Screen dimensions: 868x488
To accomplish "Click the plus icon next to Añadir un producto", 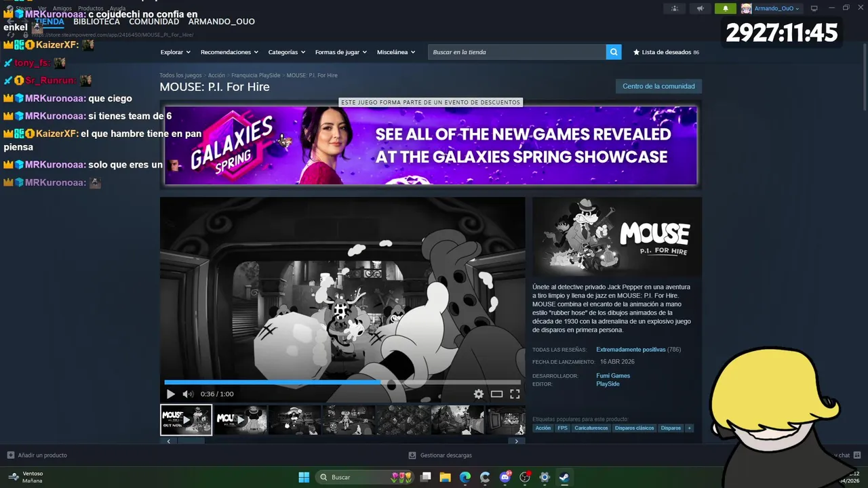I will tap(10, 455).
